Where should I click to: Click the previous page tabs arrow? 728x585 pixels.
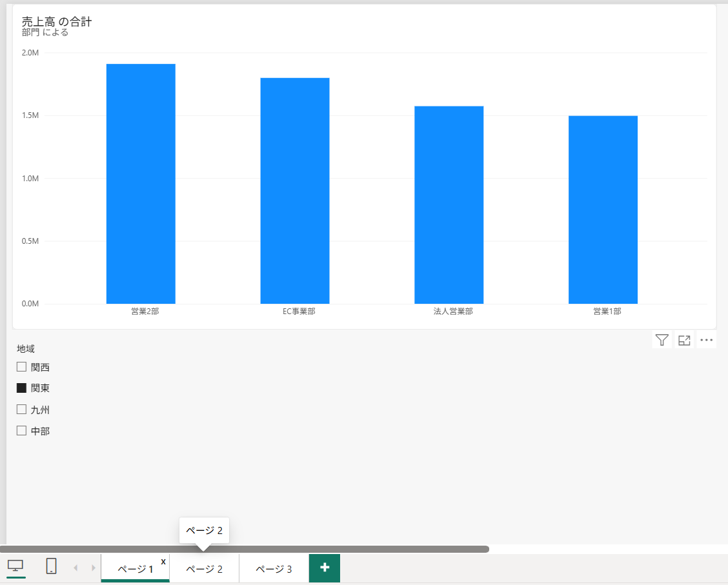coord(76,568)
